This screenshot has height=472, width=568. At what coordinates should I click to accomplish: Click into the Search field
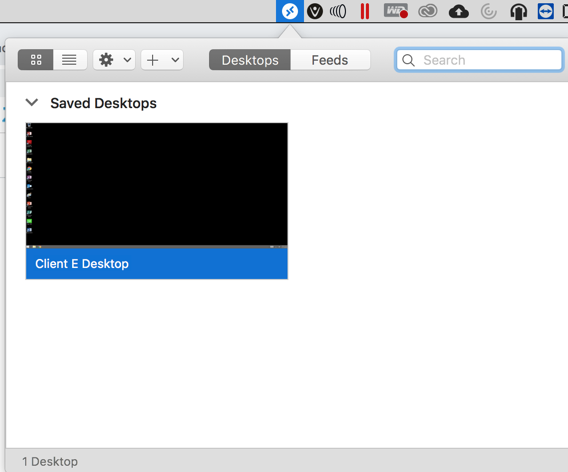[x=479, y=60]
